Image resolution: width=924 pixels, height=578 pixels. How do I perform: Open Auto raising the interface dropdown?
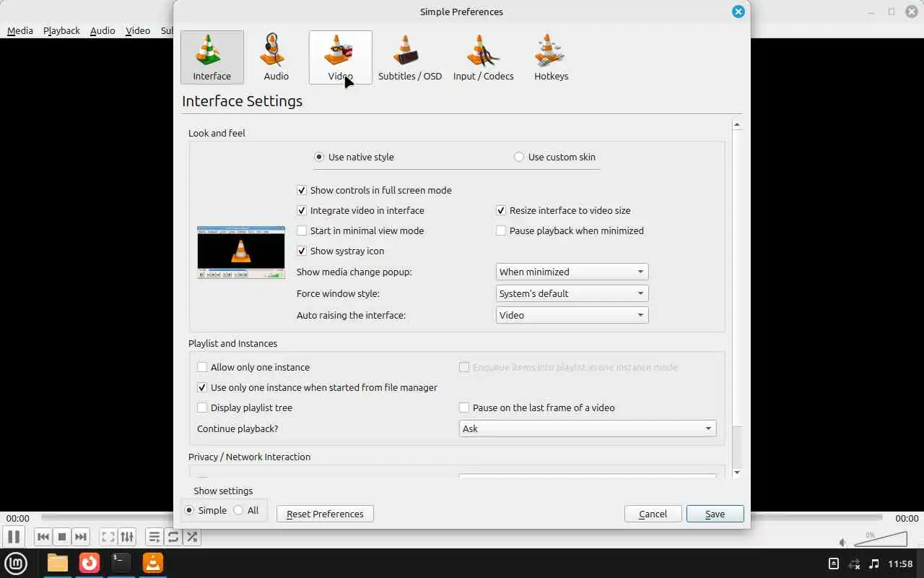[x=572, y=315]
